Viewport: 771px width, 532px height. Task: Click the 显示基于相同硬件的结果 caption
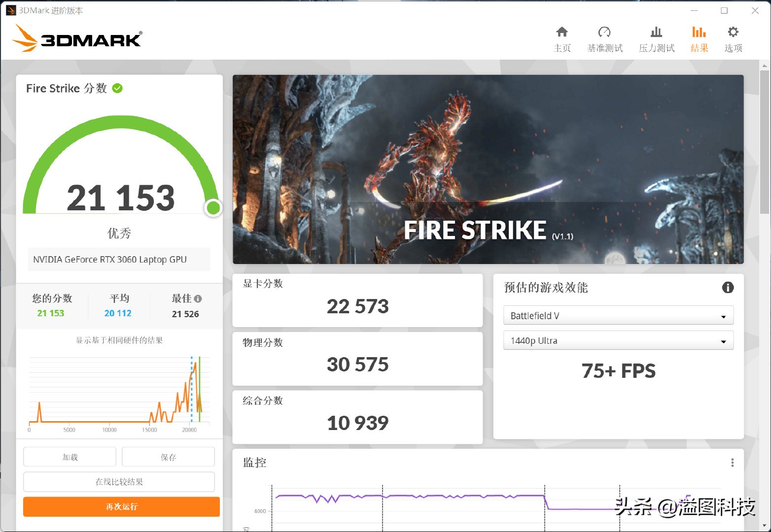pos(119,340)
